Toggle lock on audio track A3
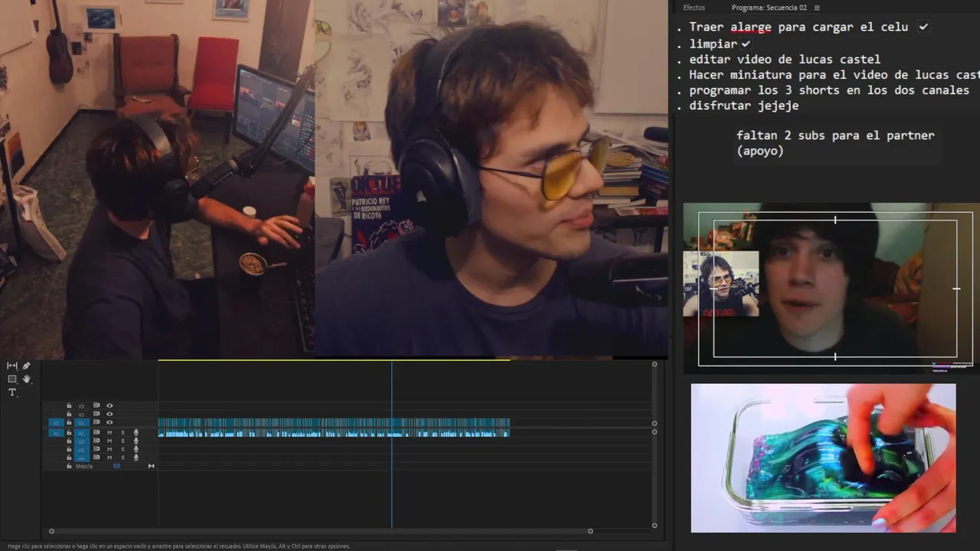Screen dimensions: 980x551 click(x=69, y=449)
